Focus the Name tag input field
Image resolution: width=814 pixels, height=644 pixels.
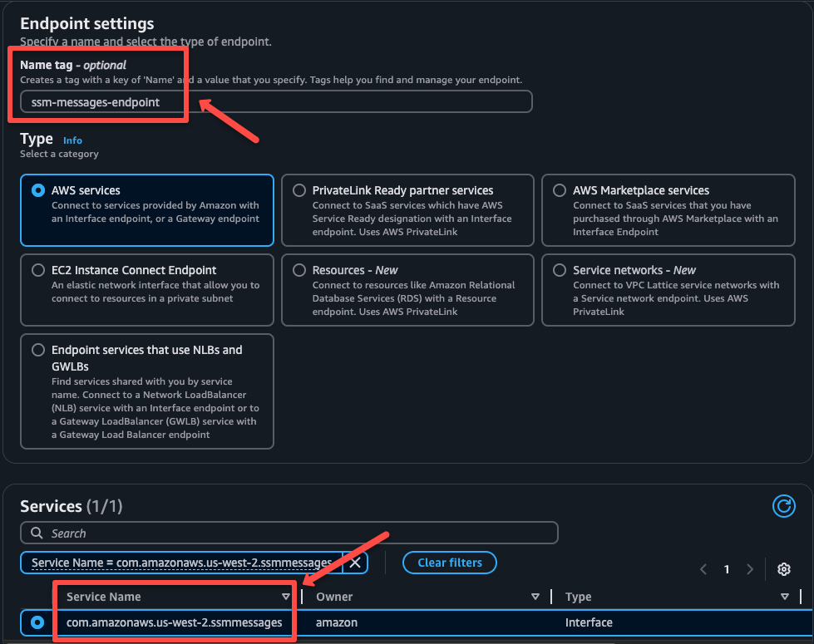tap(276, 101)
